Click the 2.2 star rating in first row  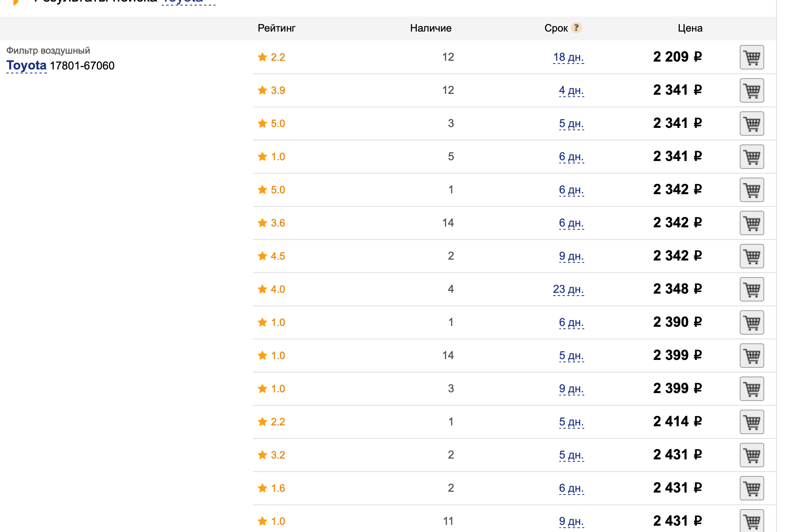click(x=271, y=57)
